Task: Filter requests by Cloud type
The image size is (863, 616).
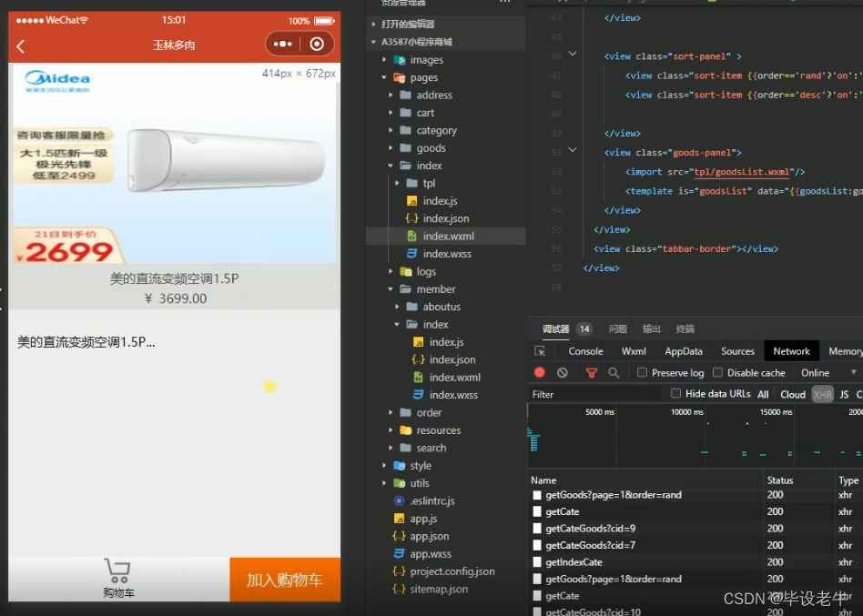Action: (793, 394)
